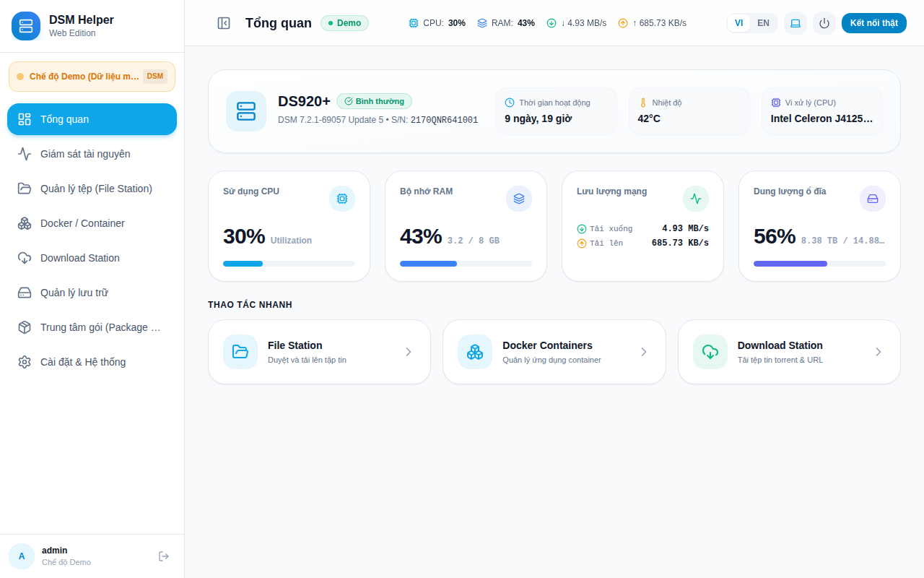Open Download Station in sidebar
The height and width of the screenshot is (578, 924).
click(92, 258)
